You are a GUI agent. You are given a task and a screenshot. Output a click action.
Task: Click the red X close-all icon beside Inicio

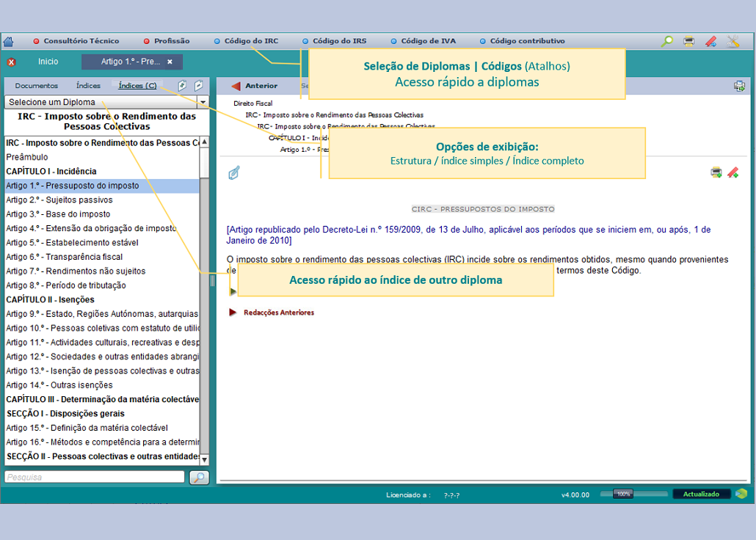pos(11,62)
